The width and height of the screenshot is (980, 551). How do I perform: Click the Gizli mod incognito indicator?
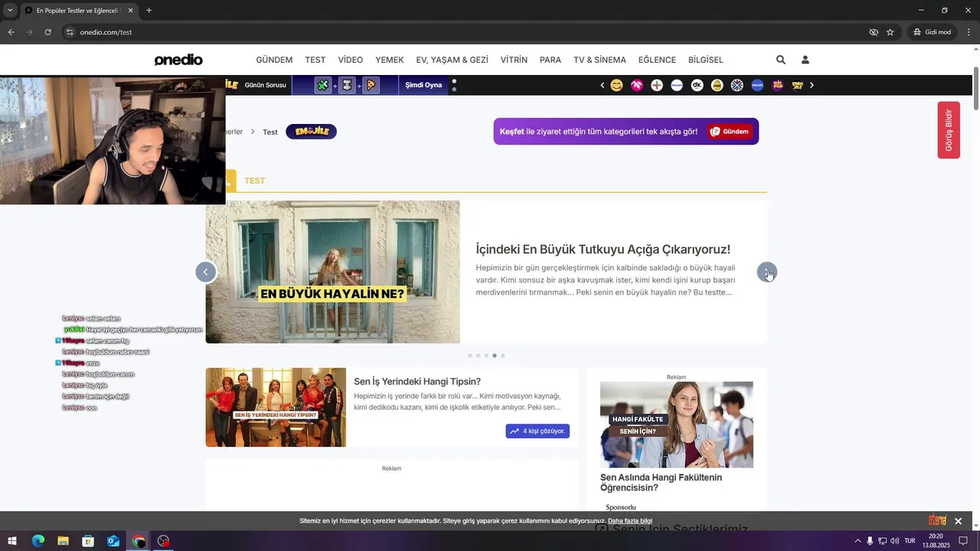(932, 32)
